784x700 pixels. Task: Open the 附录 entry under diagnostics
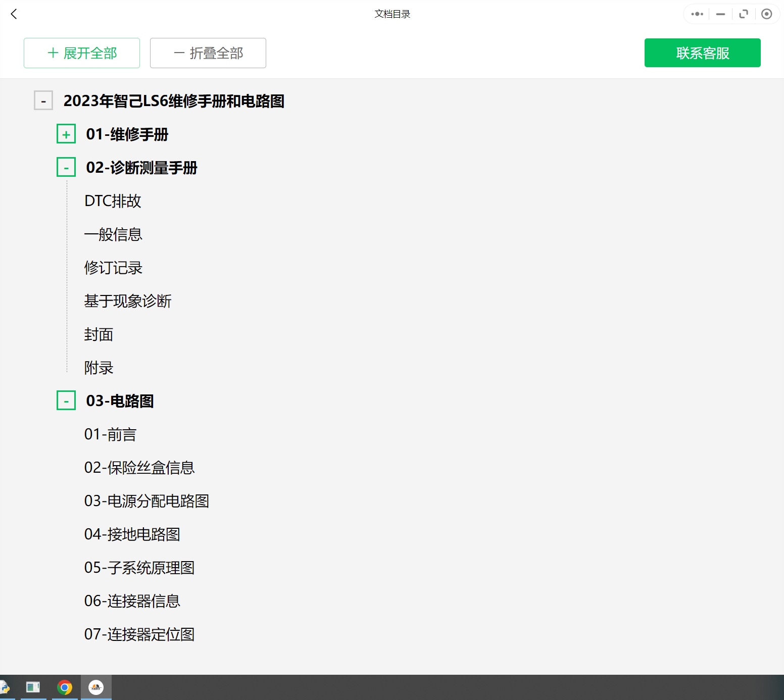99,368
